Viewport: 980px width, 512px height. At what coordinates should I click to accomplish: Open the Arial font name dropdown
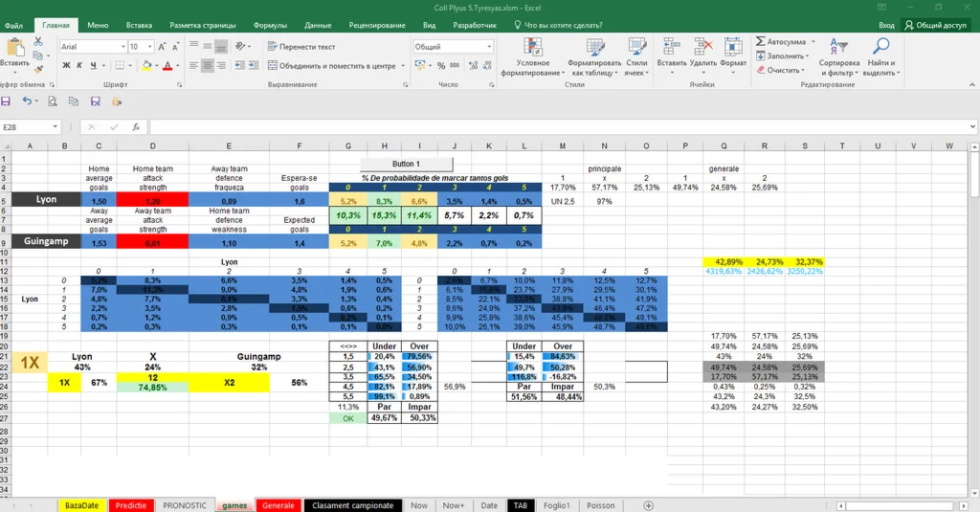[123, 47]
